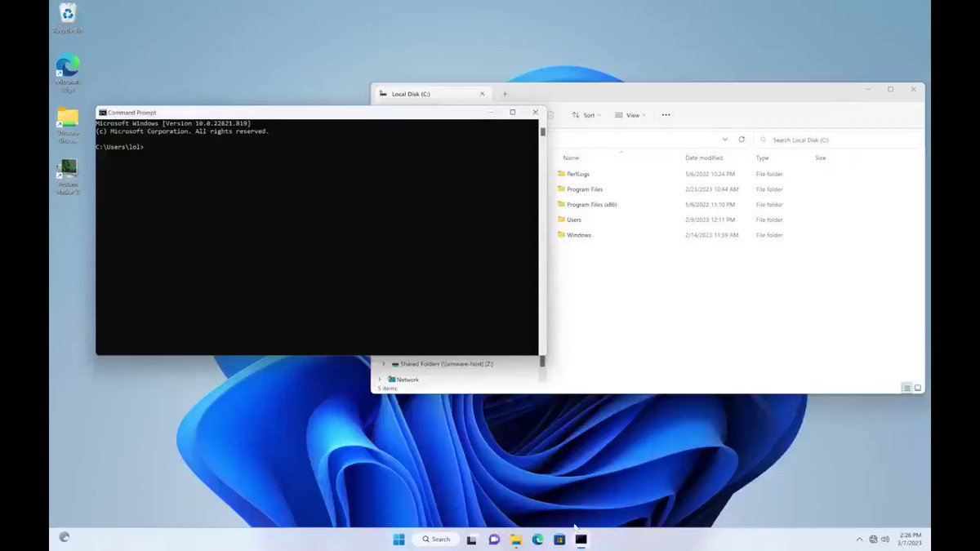Switch to Details view layout button
The width and height of the screenshot is (980, 551).
coord(906,388)
